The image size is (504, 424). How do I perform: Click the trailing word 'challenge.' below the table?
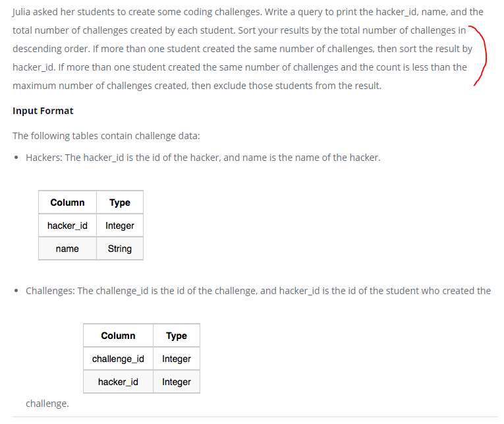47,404
